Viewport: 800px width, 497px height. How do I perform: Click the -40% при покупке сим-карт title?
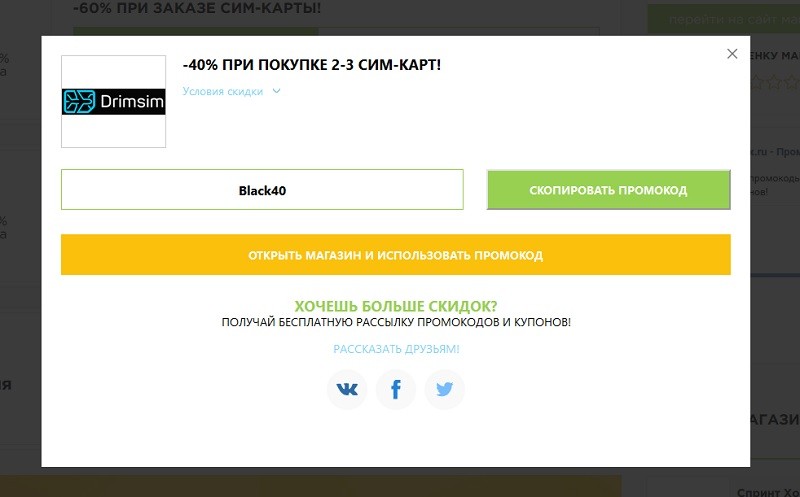click(311, 64)
